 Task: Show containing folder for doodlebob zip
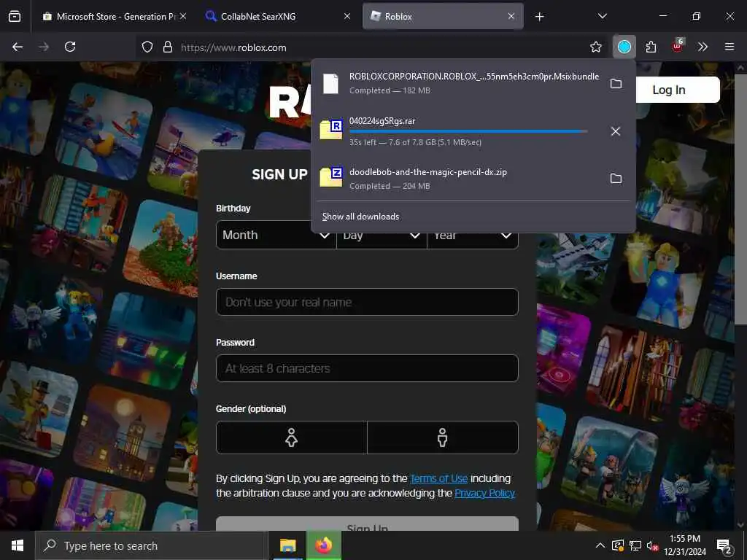tap(616, 179)
